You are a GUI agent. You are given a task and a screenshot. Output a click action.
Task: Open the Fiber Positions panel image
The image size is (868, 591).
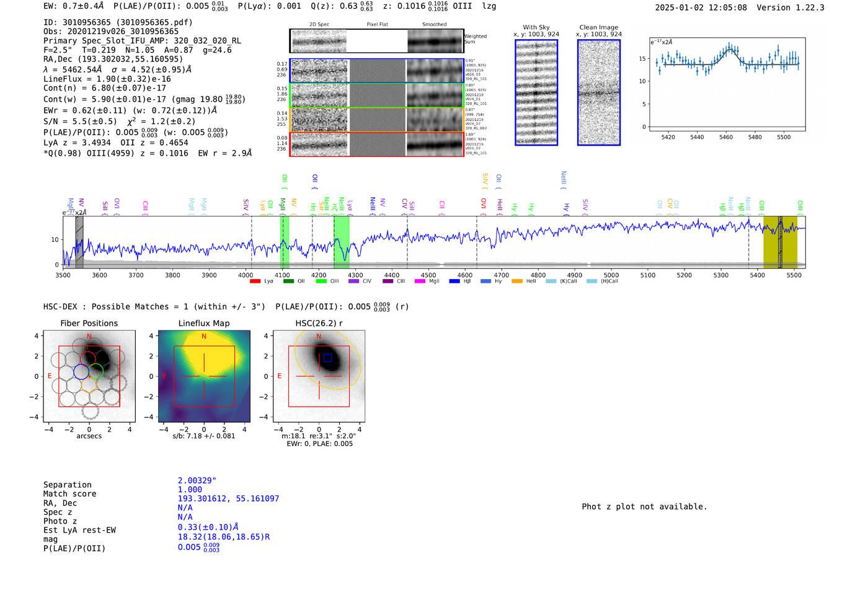89,376
